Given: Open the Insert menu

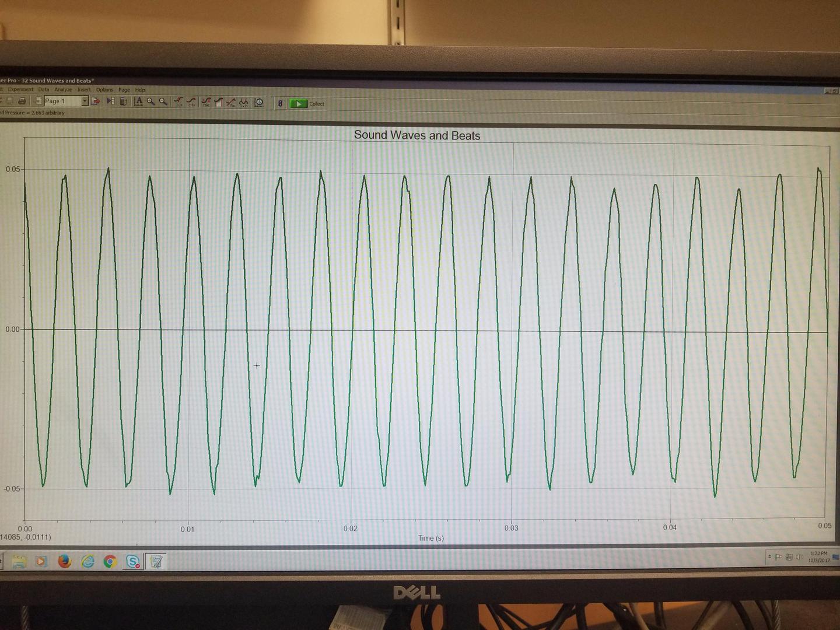Looking at the screenshot, I should (x=84, y=90).
